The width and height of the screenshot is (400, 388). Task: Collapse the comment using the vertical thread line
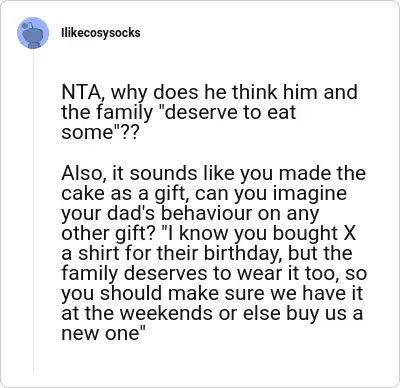pyautogui.click(x=34, y=211)
